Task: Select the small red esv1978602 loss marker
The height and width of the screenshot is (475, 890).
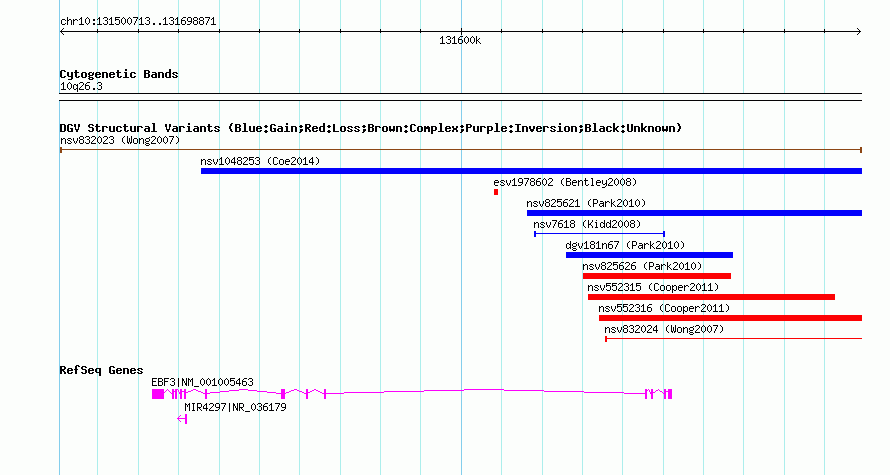Action: [496, 192]
